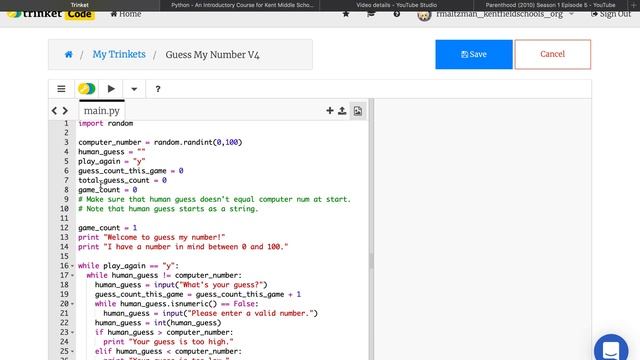The image size is (640, 360).
Task: Open the hamburger menu in the editor toolbar
Action: [61, 89]
